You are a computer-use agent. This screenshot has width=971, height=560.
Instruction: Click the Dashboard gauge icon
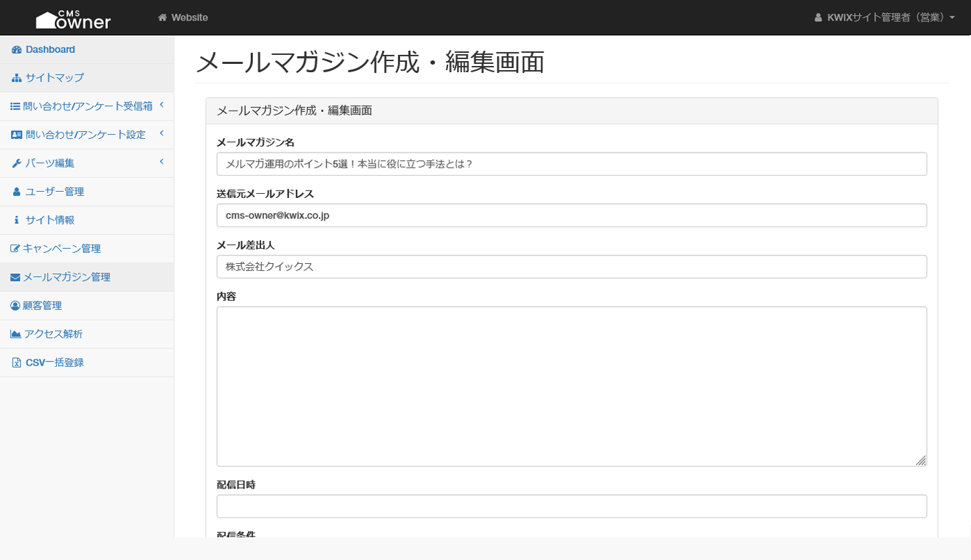(16, 49)
